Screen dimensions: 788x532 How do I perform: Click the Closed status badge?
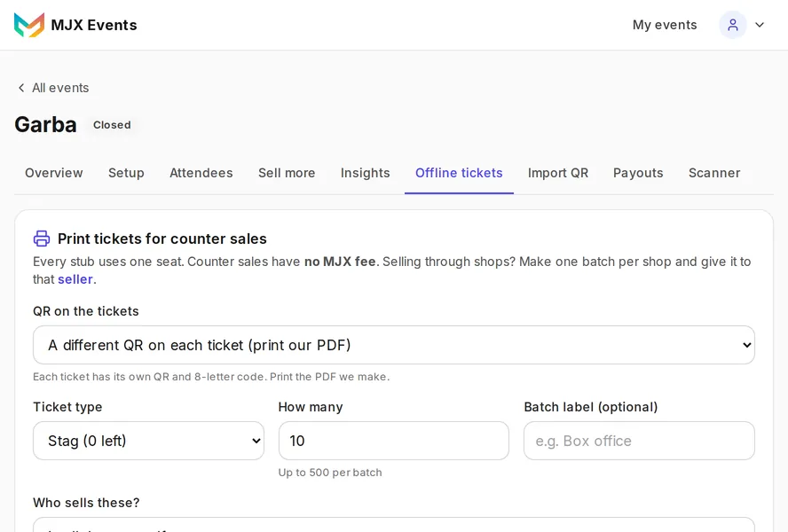112,125
